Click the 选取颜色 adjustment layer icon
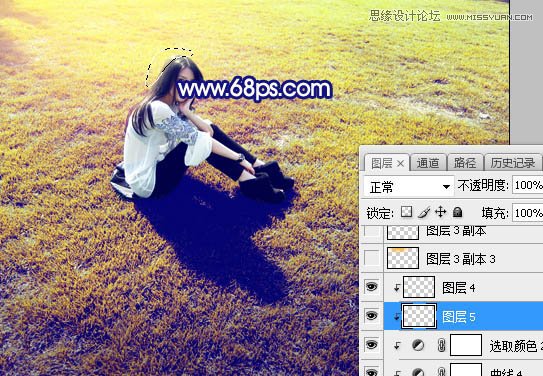Viewport: 543px width, 376px height. pyautogui.click(x=418, y=345)
